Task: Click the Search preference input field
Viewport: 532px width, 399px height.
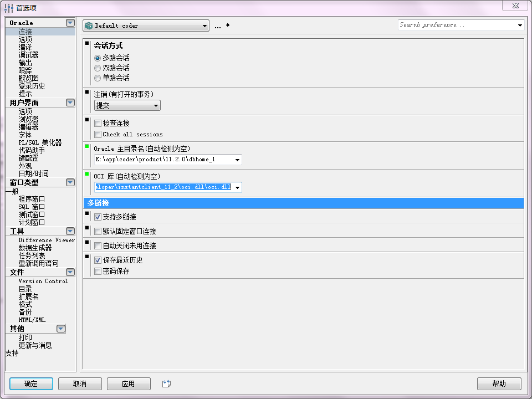Action: [457, 25]
